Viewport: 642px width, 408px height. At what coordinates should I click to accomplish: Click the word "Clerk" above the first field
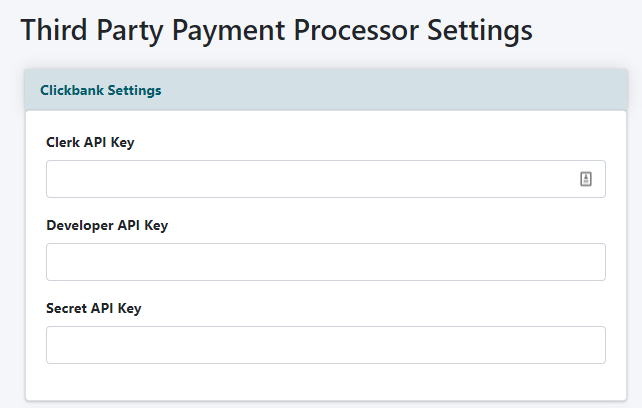(64, 142)
